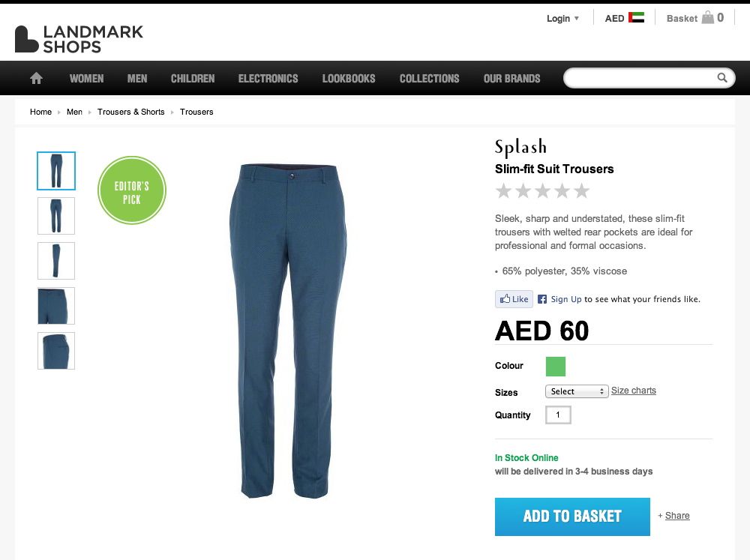
Task: Click the Facebook Like thumbs-up button
Action: coord(514,299)
